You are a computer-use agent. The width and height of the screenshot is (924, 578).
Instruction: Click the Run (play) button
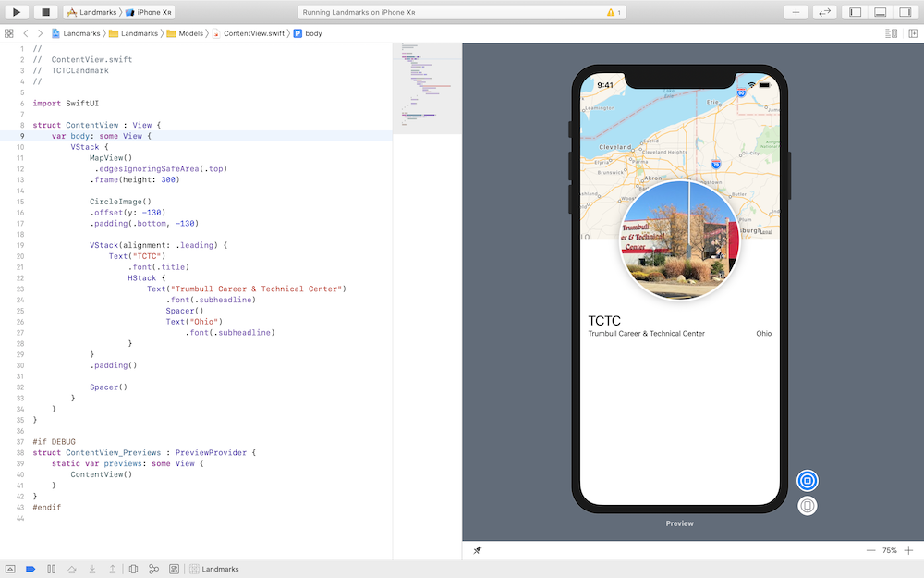coord(17,12)
